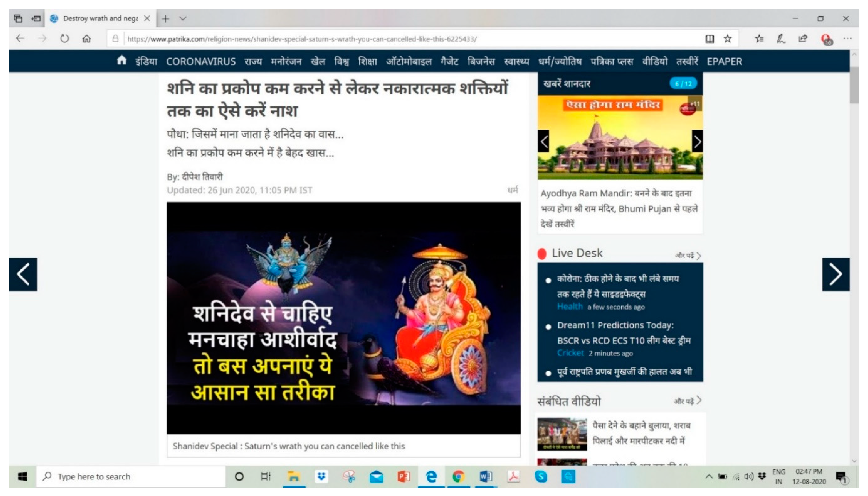Image resolution: width=868 pixels, height=496 pixels.
Task: Open Dream11 Predictions Today link
Action: click(x=615, y=325)
